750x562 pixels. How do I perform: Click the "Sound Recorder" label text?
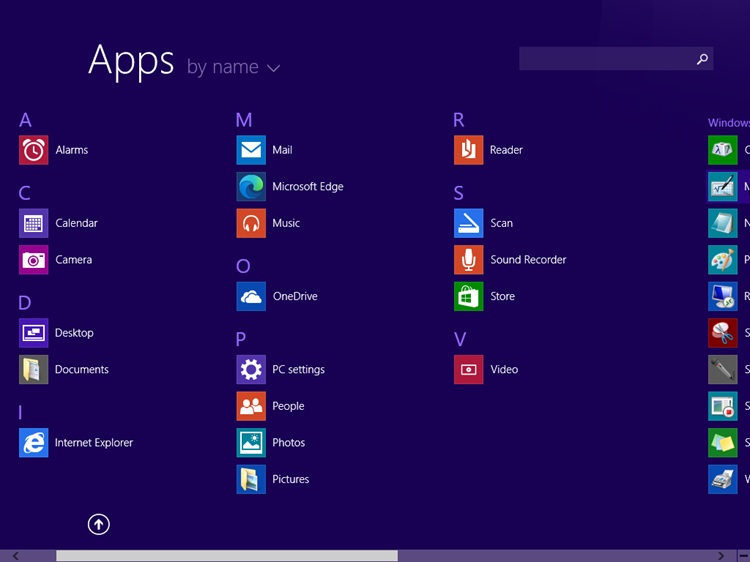pos(528,260)
